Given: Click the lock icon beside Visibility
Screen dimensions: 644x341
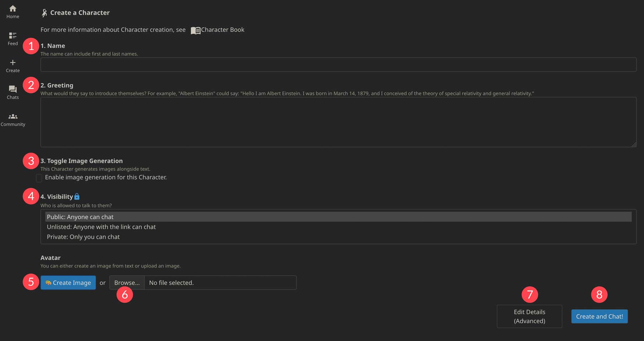Looking at the screenshot, I should pos(77,196).
